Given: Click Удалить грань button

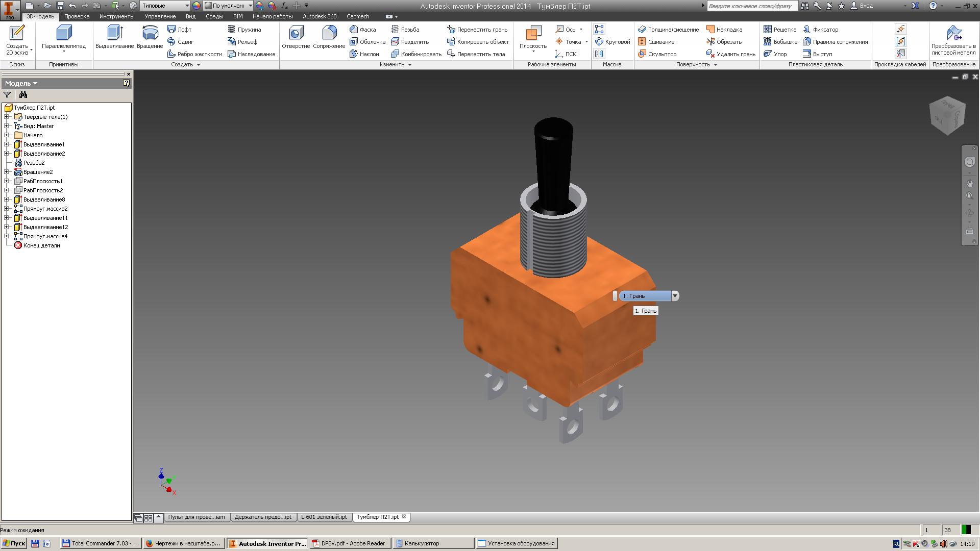Looking at the screenshot, I should pyautogui.click(x=731, y=54).
